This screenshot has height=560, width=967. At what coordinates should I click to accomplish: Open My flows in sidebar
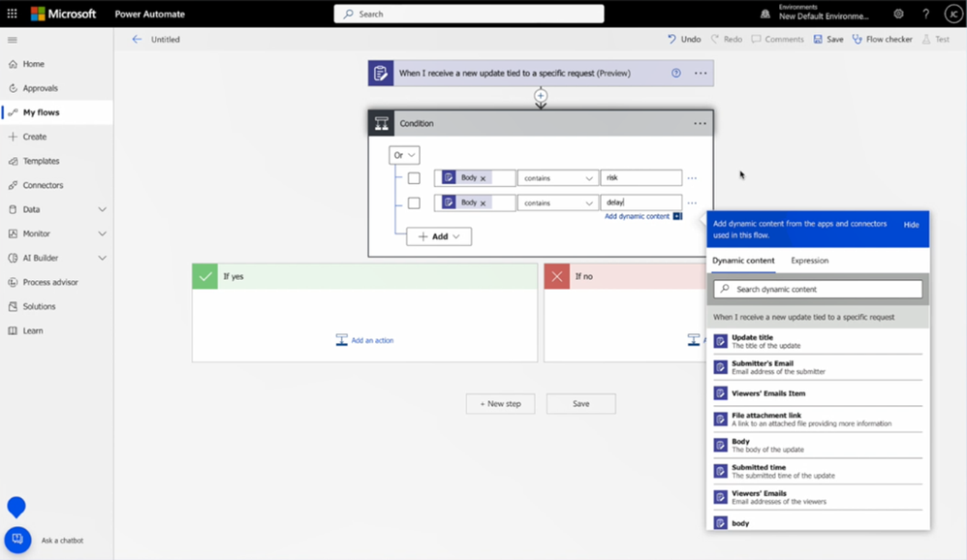coord(56,112)
